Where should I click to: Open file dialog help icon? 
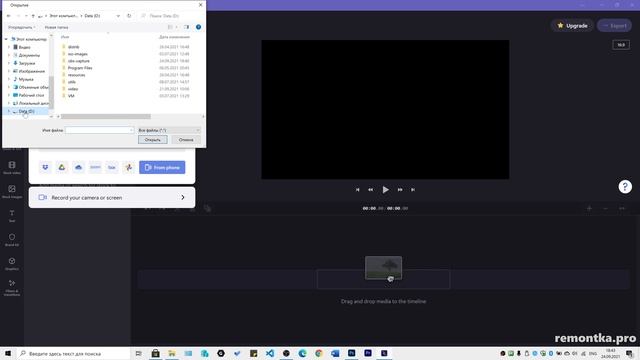click(198, 27)
